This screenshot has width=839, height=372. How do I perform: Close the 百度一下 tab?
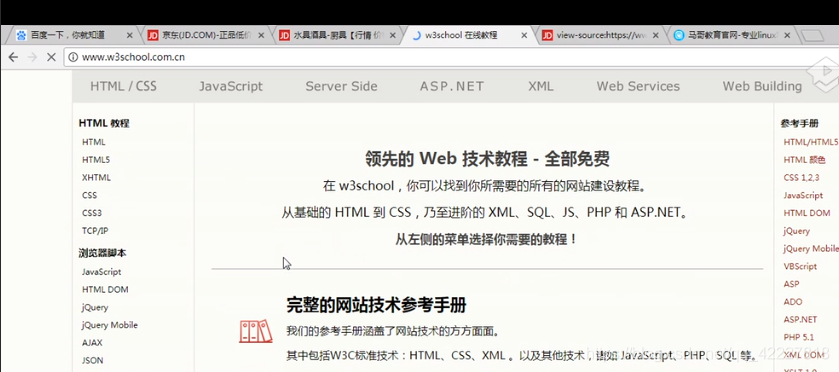129,35
